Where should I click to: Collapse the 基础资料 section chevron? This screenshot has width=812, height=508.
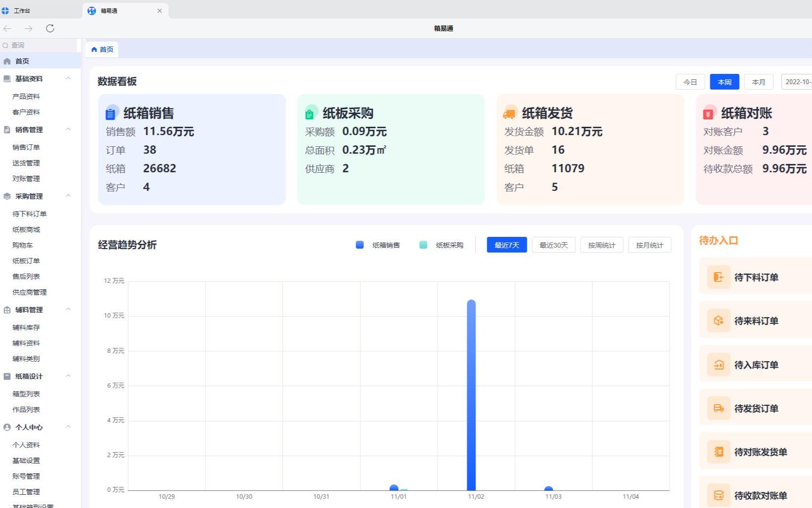(x=68, y=78)
